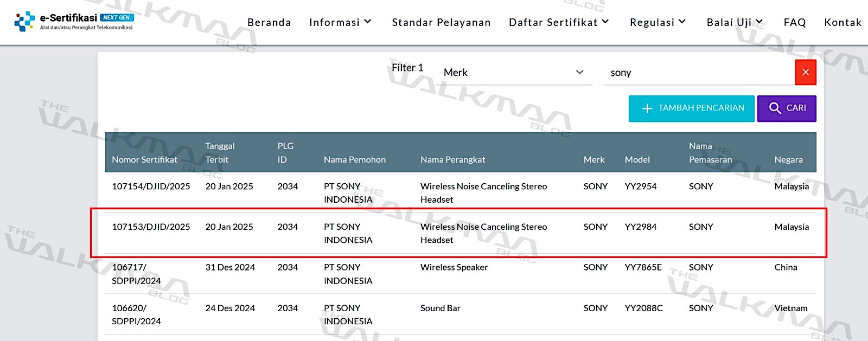Viewport: 868px width, 341px height.
Task: Expand the Informasi menu
Action: coord(340,22)
